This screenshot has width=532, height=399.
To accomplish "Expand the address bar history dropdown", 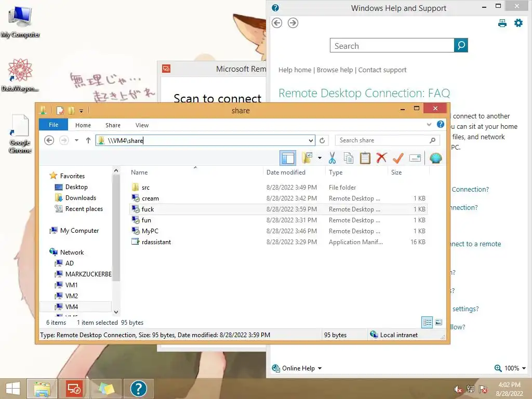I will coord(311,140).
